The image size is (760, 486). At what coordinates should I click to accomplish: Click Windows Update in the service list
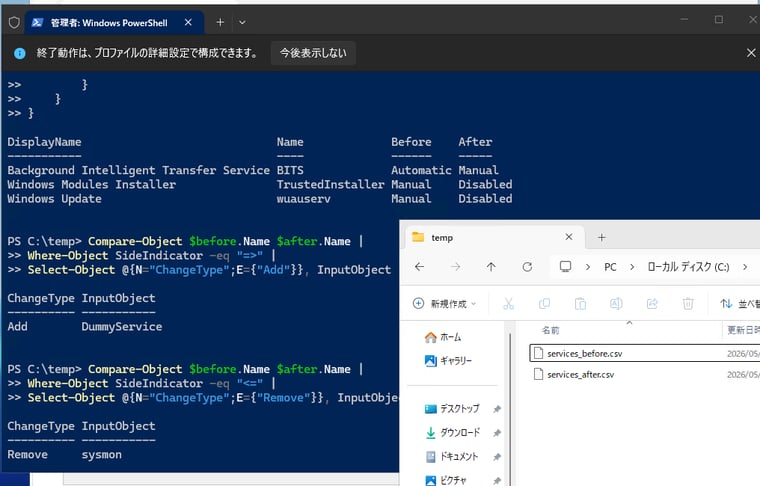click(54, 199)
